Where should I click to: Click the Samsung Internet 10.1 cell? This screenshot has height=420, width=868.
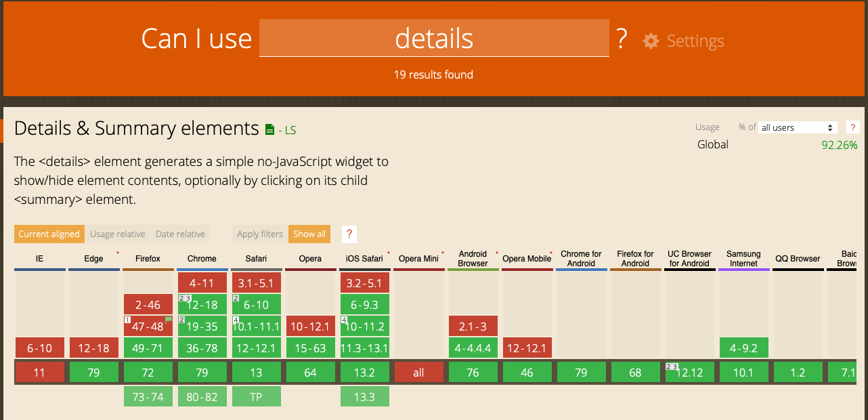coord(744,373)
